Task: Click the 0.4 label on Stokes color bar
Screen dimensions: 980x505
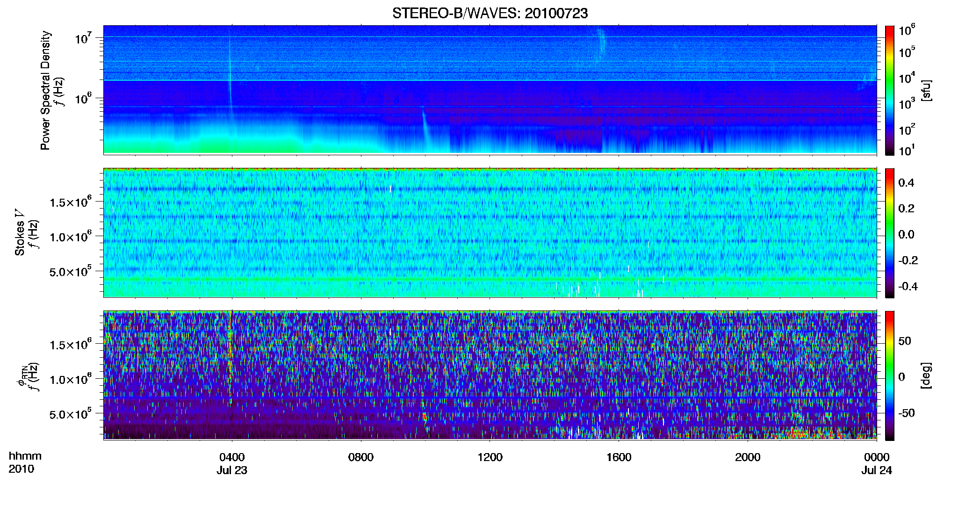Action: (906, 183)
